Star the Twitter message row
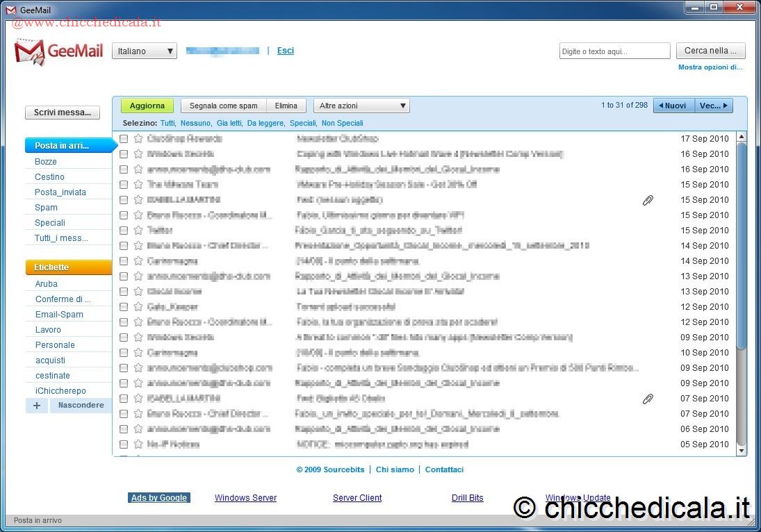This screenshot has height=532, width=761. [138, 231]
